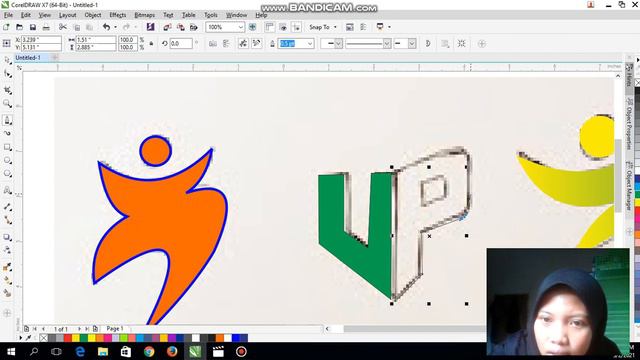Save the document with the Save icon
The height and width of the screenshot is (360, 640).
pos(33,27)
